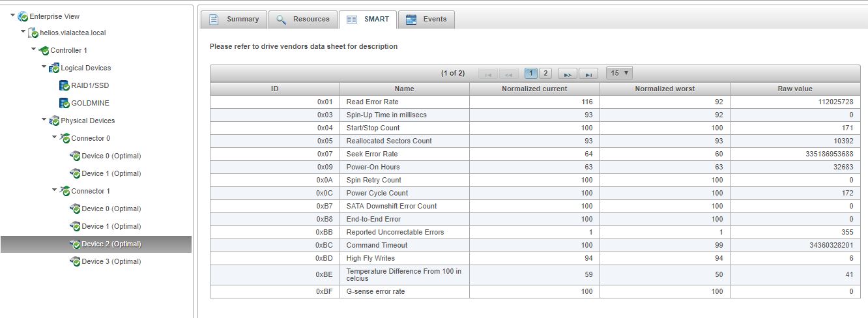Click the GOLDMINE logical drive icon

point(65,104)
